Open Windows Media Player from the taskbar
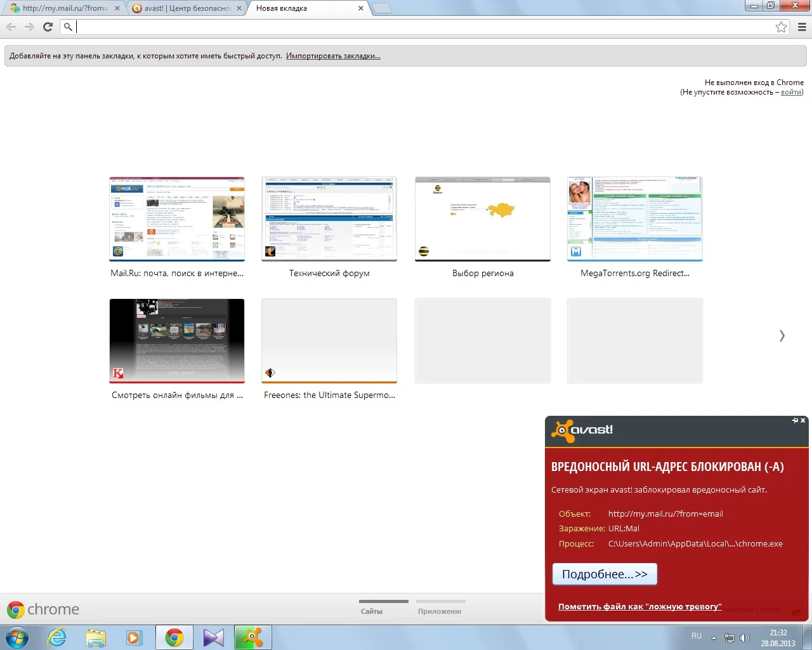812x650 pixels. pos(134,637)
